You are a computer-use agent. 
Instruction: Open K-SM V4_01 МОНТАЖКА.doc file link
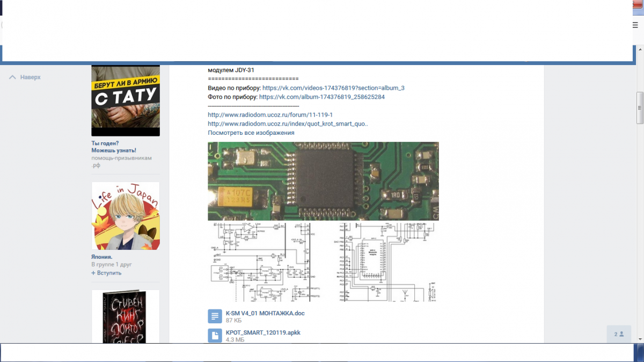(265, 313)
